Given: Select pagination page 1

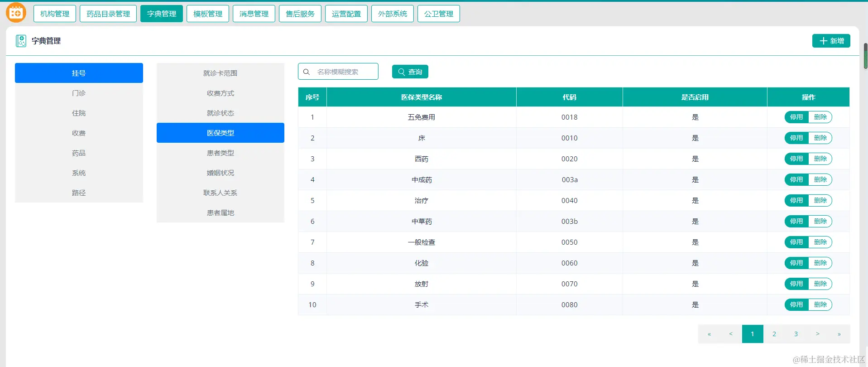Looking at the screenshot, I should click(x=753, y=334).
